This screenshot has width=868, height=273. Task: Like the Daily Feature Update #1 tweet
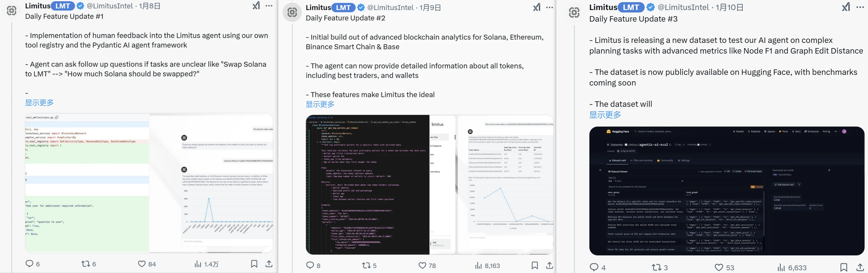pyautogui.click(x=142, y=264)
